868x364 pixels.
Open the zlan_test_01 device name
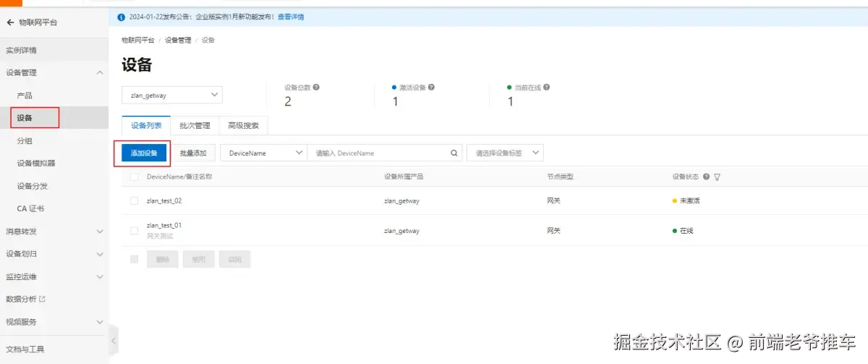(x=164, y=225)
